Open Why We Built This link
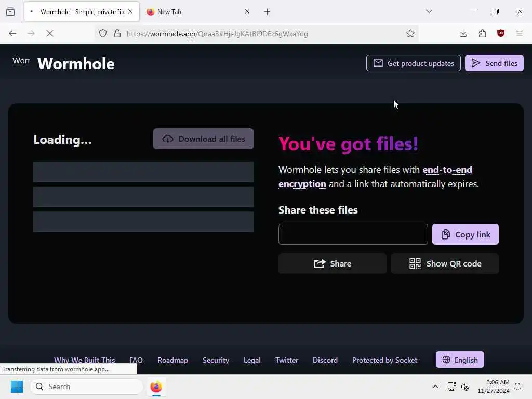This screenshot has width=532, height=399. (x=85, y=360)
